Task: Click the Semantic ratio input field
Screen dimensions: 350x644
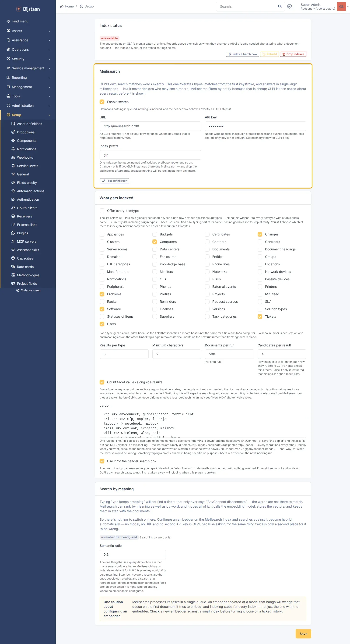Action: click(x=133, y=555)
